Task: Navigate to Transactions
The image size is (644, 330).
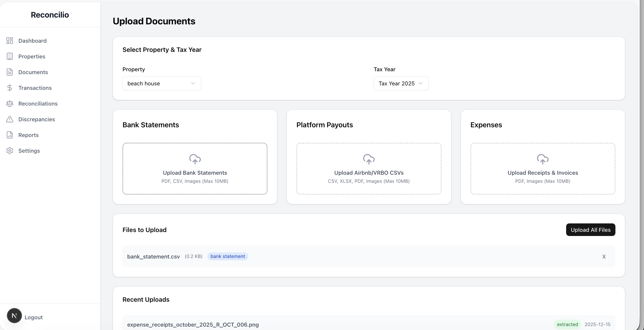Action: 35,88
